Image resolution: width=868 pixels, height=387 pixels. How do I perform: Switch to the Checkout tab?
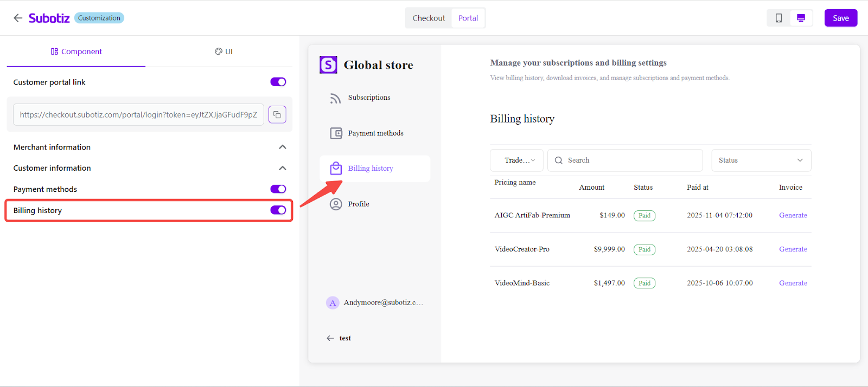point(429,18)
